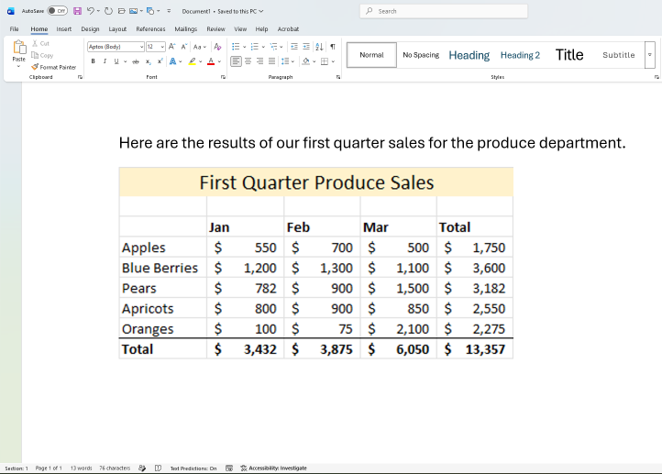Apply the No Spacing style
Image resolution: width=662 pixels, height=474 pixels.
(x=421, y=55)
